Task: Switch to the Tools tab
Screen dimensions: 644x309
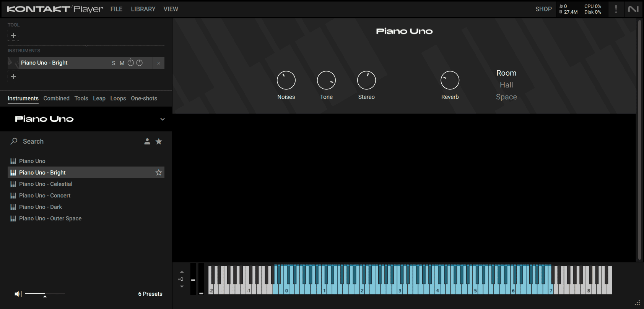Action: 81,98
